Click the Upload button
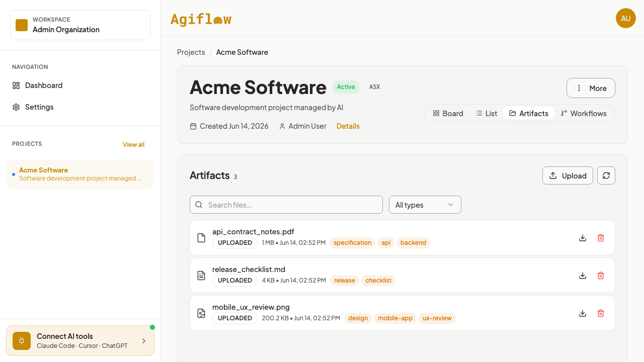The image size is (644, 362). pyautogui.click(x=568, y=175)
